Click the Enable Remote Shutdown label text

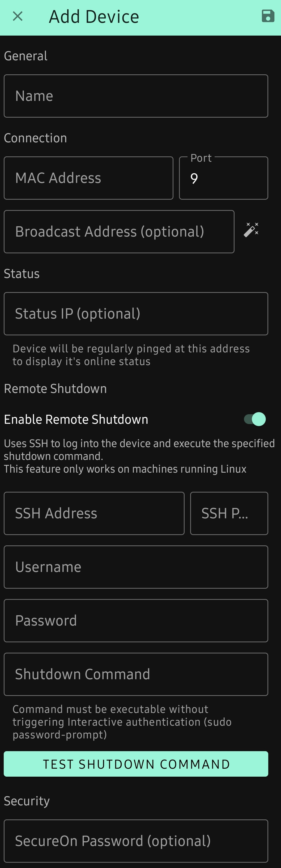click(76, 420)
